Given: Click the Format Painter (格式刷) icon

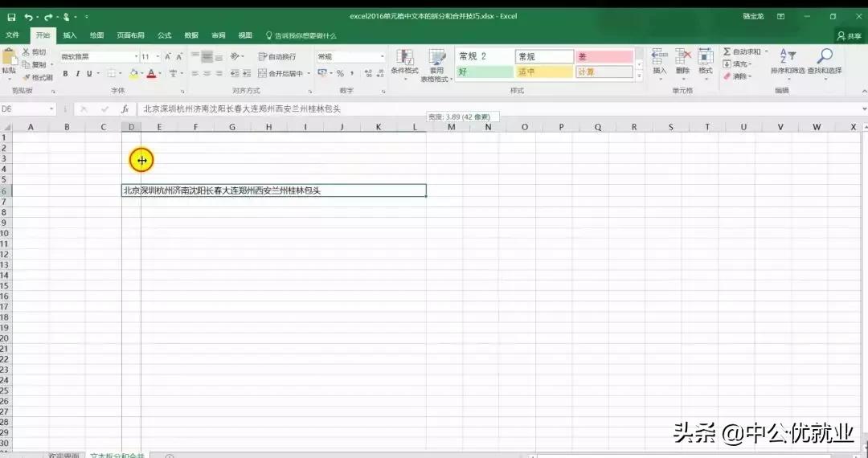Looking at the screenshot, I should pos(38,77).
